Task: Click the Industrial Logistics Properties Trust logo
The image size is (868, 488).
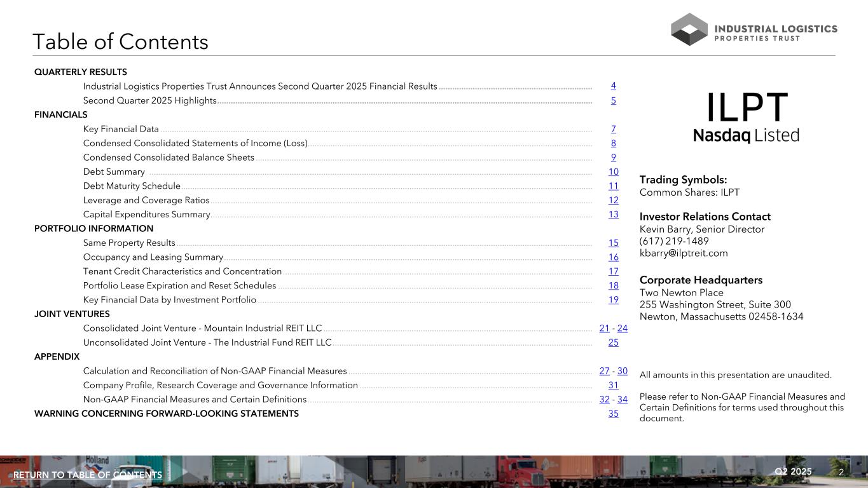Action: pyautogui.click(x=754, y=29)
